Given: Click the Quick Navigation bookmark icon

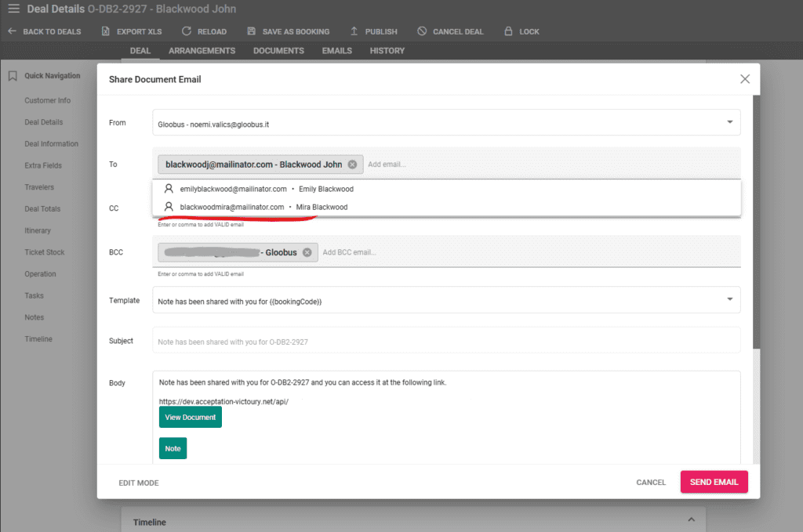Looking at the screenshot, I should pos(11,75).
